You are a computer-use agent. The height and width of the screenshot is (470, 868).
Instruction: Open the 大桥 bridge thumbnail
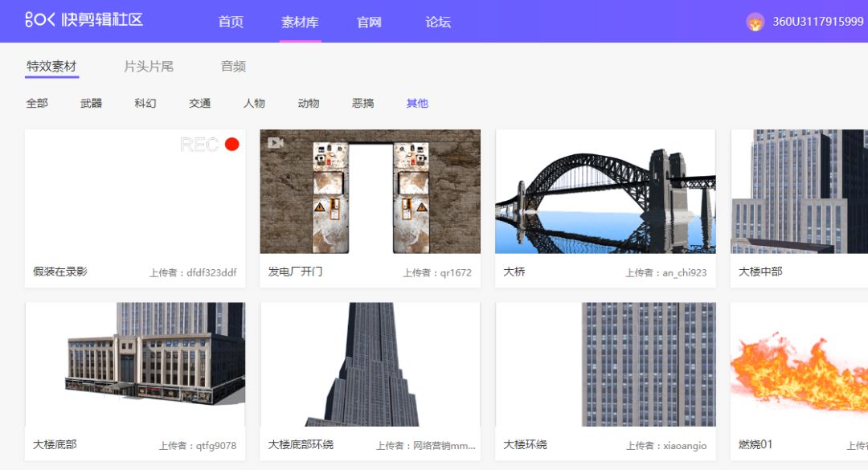(x=605, y=190)
